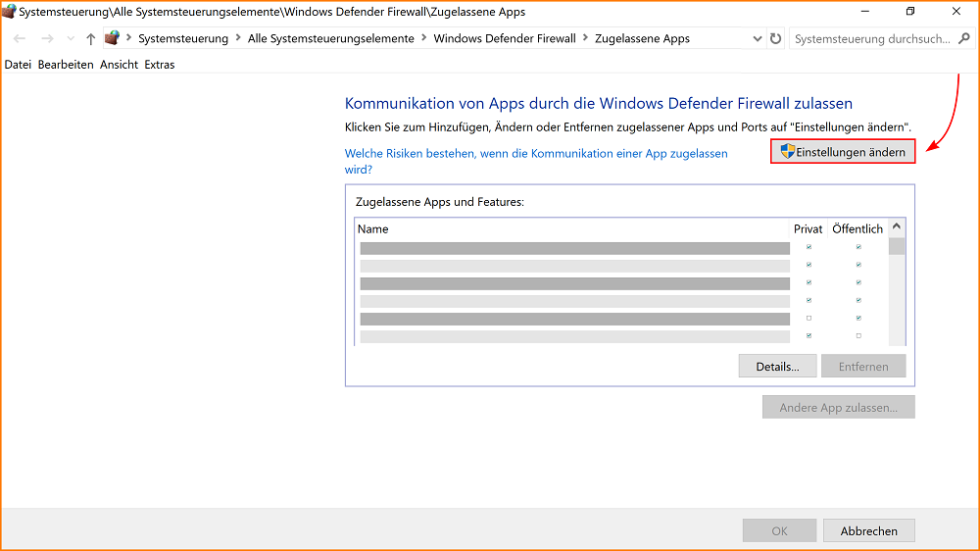Screen dimensions: 980x551
Task: Minimize the Zugelassene Apps window
Action: (865, 11)
